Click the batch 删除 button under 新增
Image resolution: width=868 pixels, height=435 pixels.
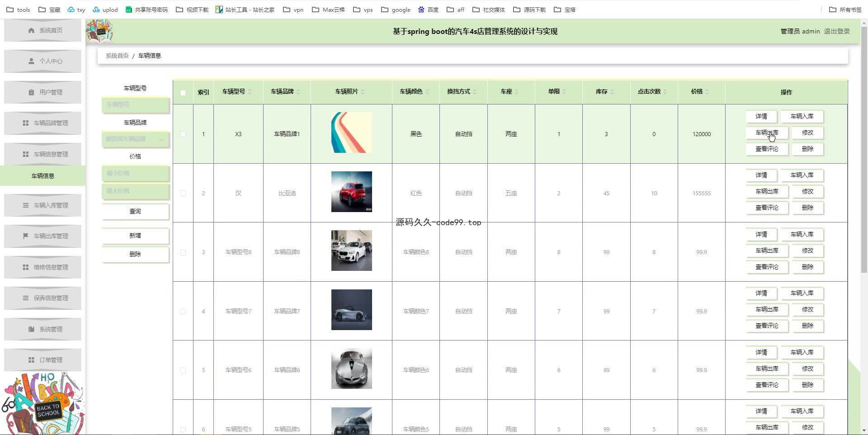click(x=135, y=254)
